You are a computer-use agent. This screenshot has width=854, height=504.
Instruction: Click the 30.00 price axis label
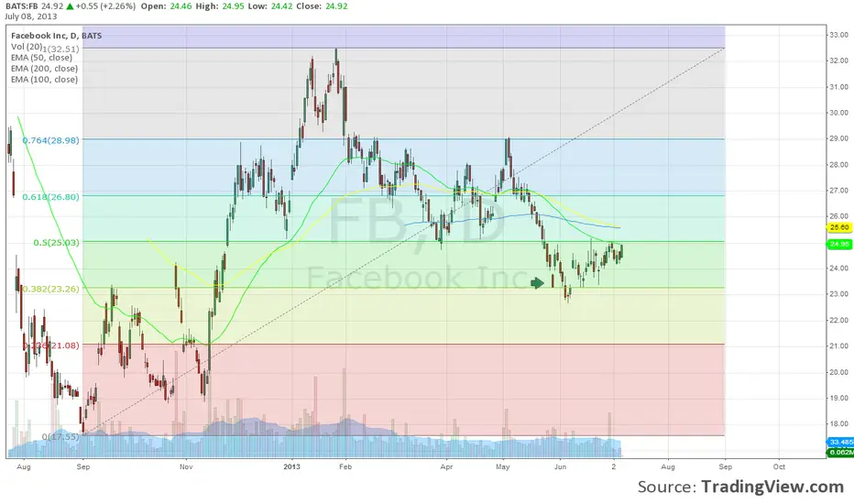[x=838, y=113]
